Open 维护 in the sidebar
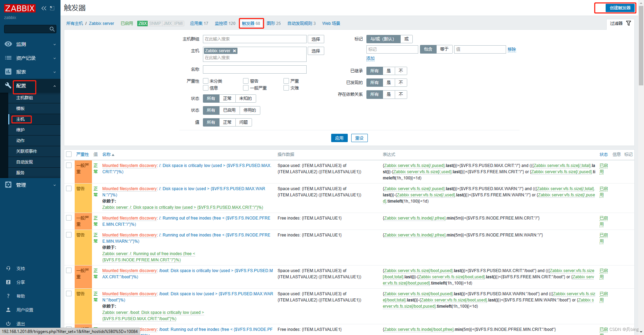Viewport: 644px width, 335px height. [20, 130]
